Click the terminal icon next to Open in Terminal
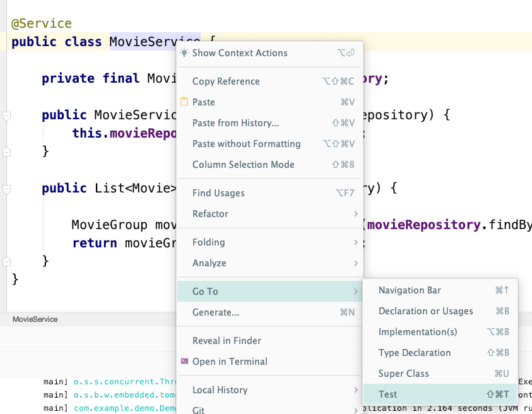Image resolution: width=532 pixels, height=414 pixels. click(184, 361)
